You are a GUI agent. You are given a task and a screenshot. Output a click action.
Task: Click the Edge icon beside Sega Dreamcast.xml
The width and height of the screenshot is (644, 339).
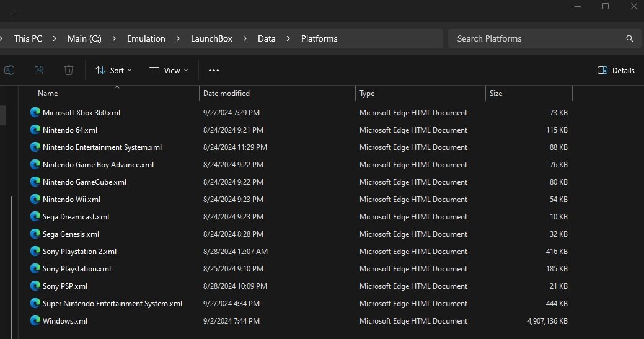coord(35,216)
